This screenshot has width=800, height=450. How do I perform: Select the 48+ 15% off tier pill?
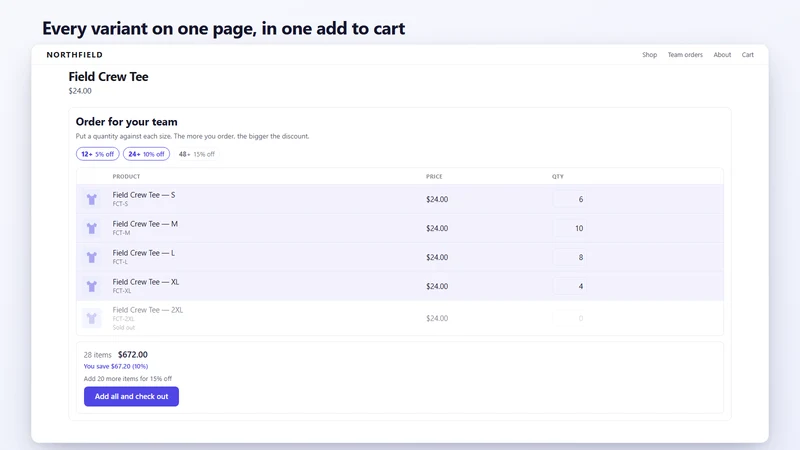tap(196, 154)
